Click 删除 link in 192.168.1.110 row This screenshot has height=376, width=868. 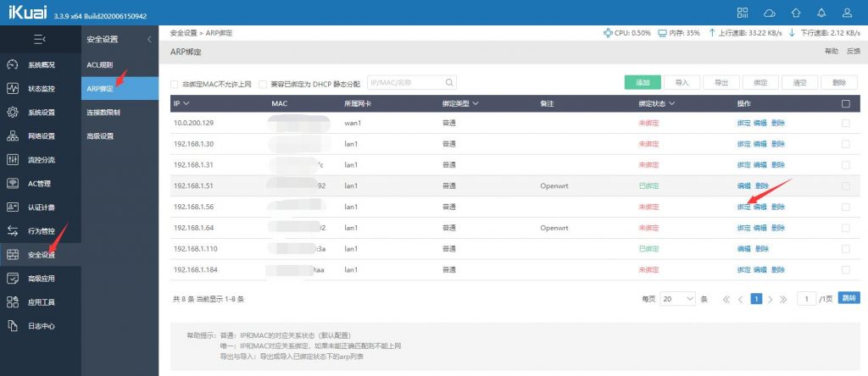coord(762,249)
